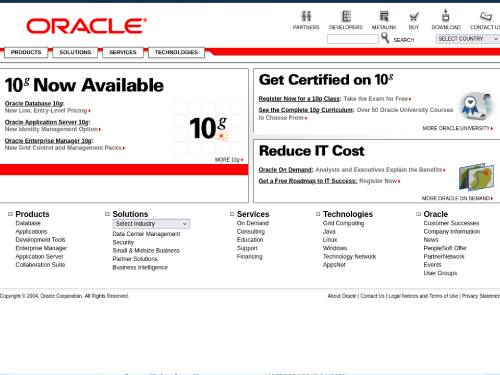This screenshot has width=500, height=375.
Task: Focus the search text field
Action: (x=353, y=39)
